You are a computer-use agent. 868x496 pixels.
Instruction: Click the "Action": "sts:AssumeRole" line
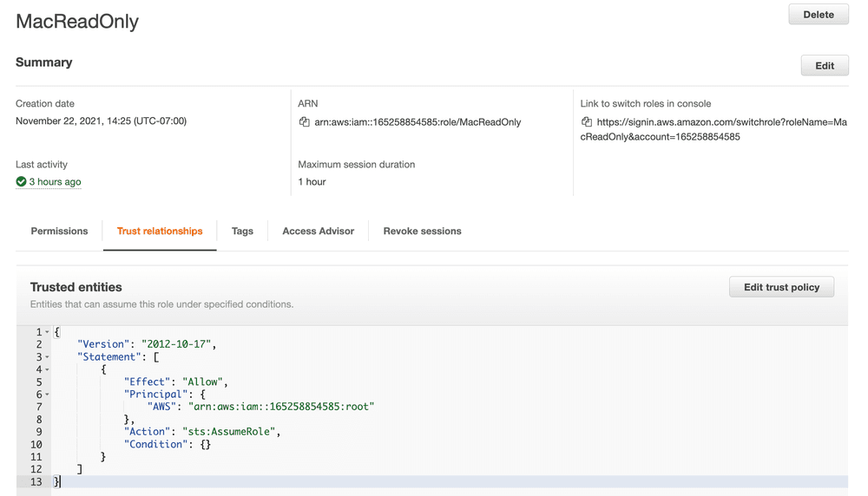(x=202, y=431)
